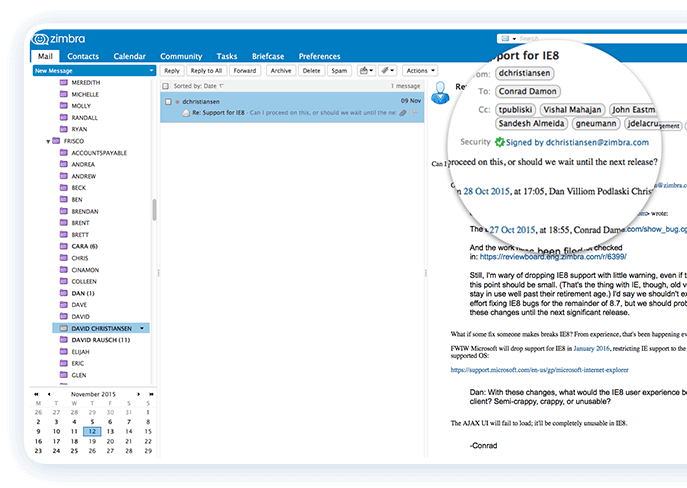Open the Re: Support for IE8 message

pos(292,107)
